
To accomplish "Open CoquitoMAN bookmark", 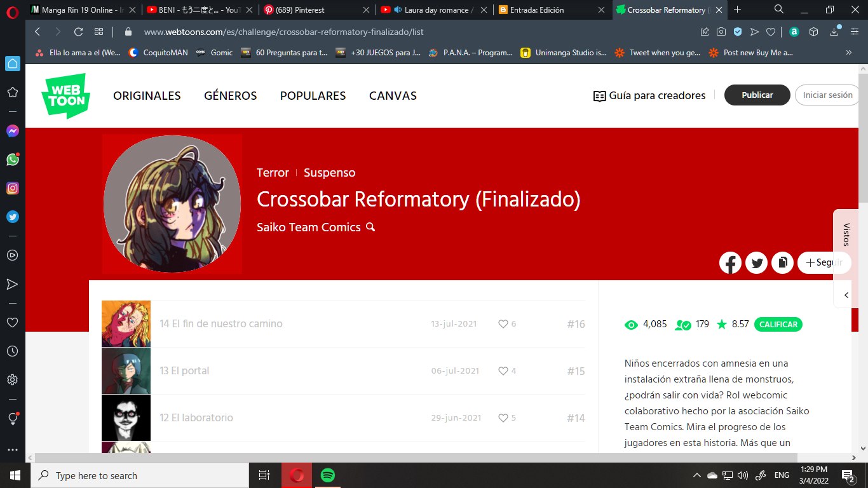I will (158, 53).
